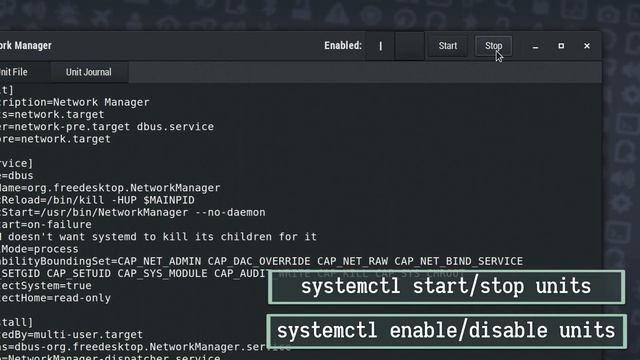Close the Network Manager window
This screenshot has width=640, height=360.
[x=587, y=46]
